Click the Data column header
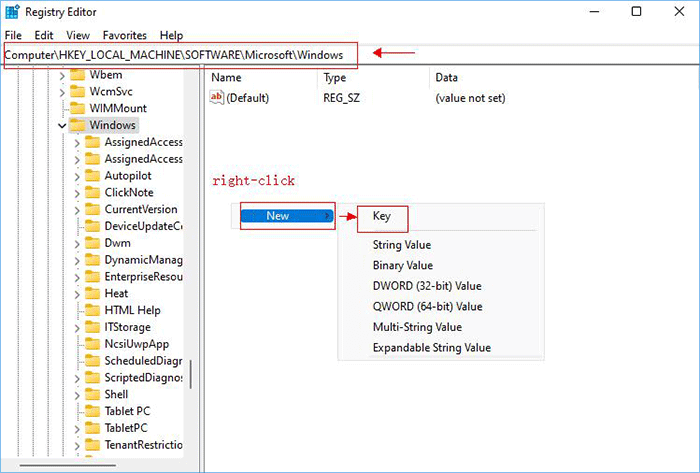This screenshot has height=473, width=700. [446, 77]
